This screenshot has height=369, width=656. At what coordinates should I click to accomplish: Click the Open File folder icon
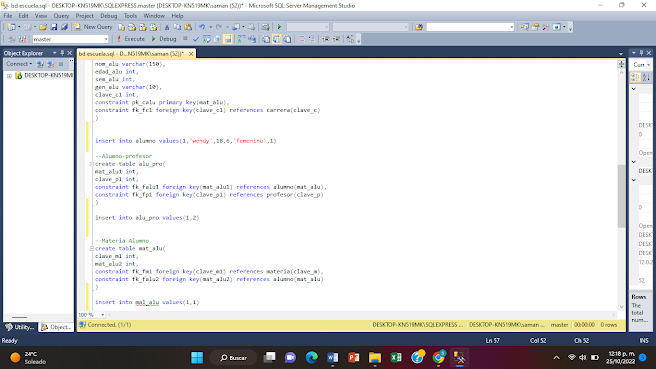pos(43,27)
